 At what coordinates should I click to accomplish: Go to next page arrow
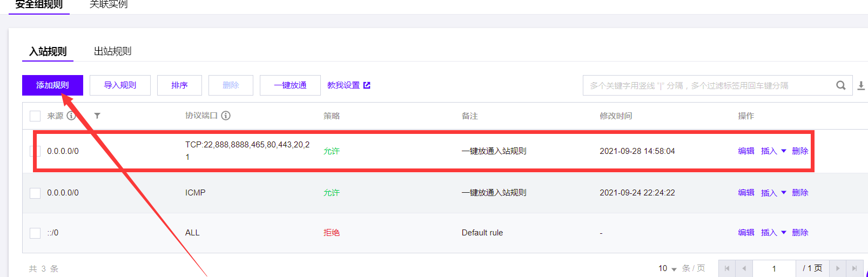838,268
